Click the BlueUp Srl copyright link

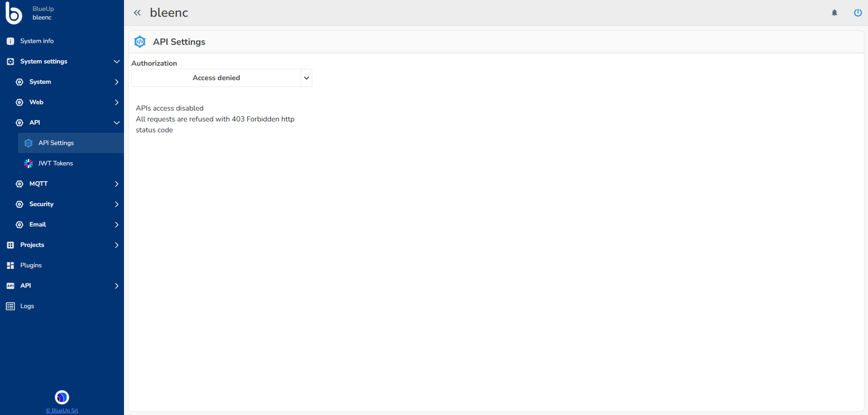tap(62, 410)
